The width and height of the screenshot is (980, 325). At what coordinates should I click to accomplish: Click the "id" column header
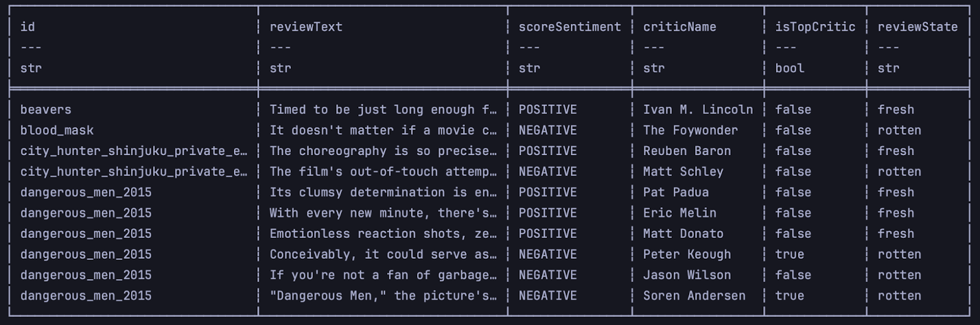pos(28,27)
